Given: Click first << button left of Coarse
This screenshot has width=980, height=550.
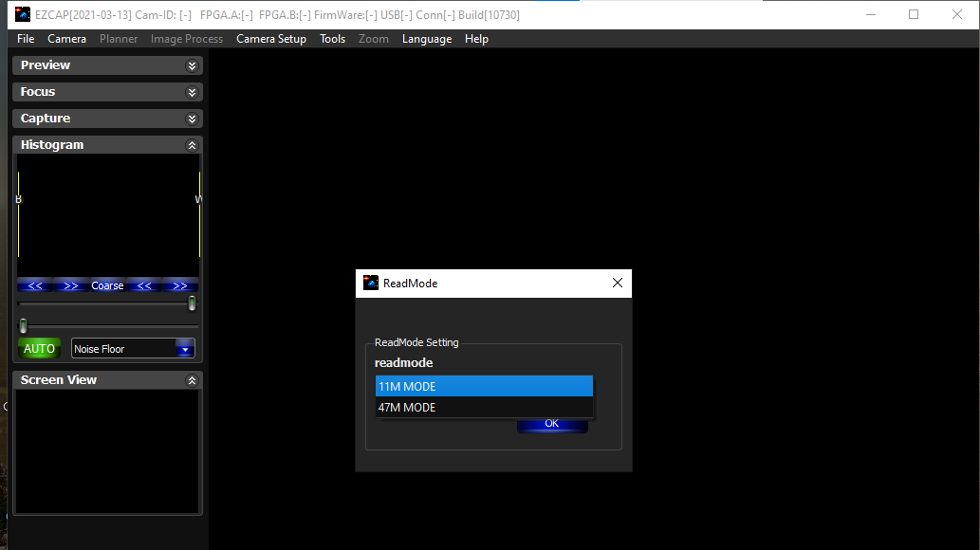Looking at the screenshot, I should 35,285.
